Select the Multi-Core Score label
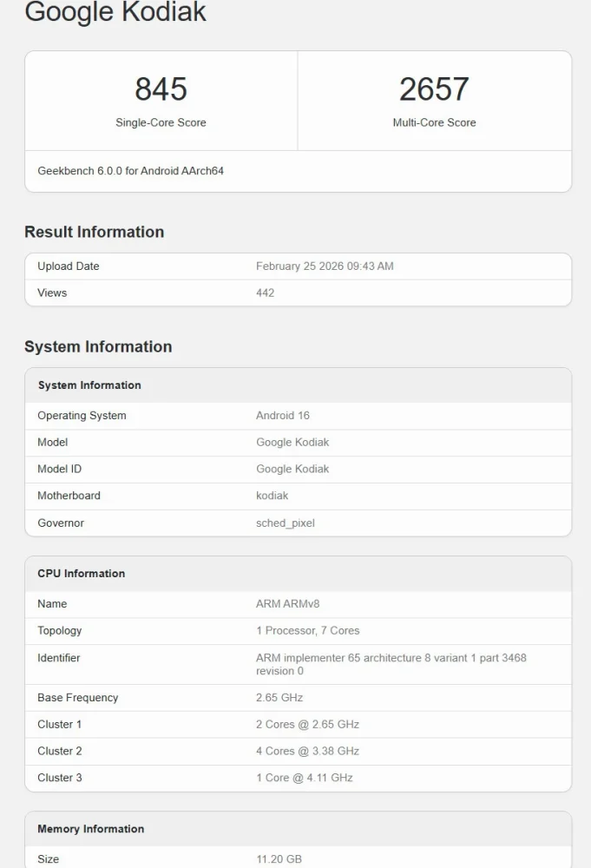The image size is (591, 868). (x=434, y=122)
